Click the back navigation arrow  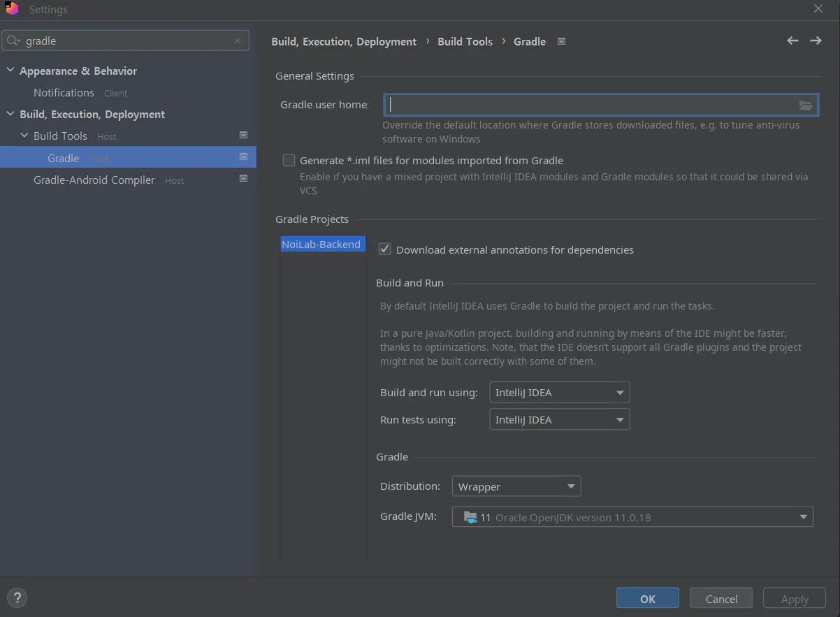(x=792, y=41)
